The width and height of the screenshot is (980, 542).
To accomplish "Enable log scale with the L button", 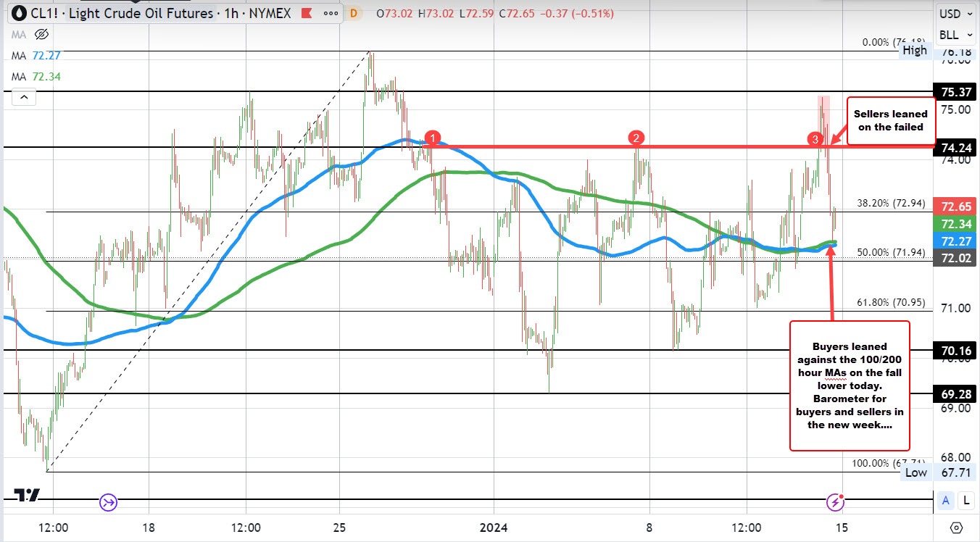I will pos(966,500).
